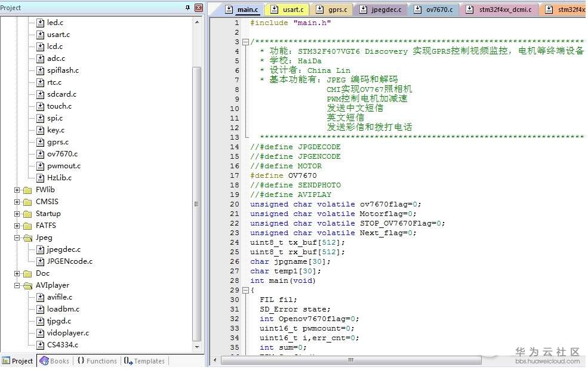Open the jpegdec.c editor tab

381,10
